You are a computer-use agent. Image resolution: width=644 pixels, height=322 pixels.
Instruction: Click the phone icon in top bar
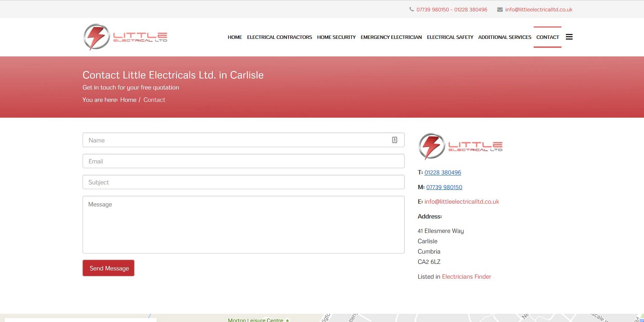coord(412,9)
